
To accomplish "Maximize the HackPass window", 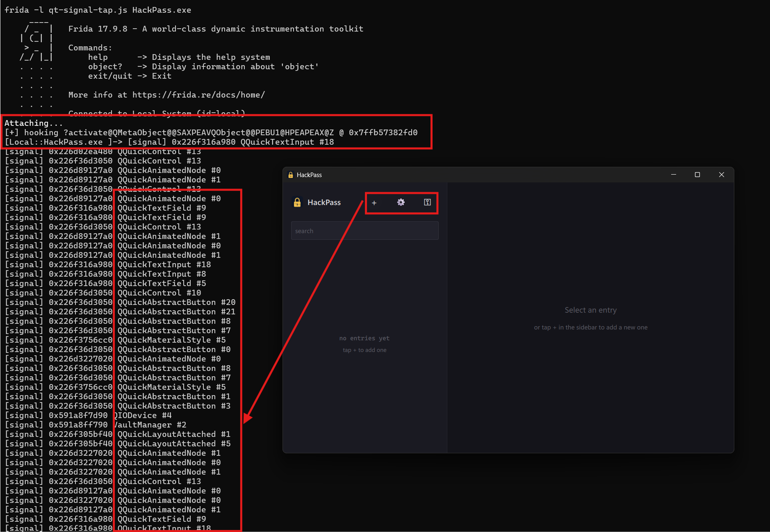I will [697, 175].
